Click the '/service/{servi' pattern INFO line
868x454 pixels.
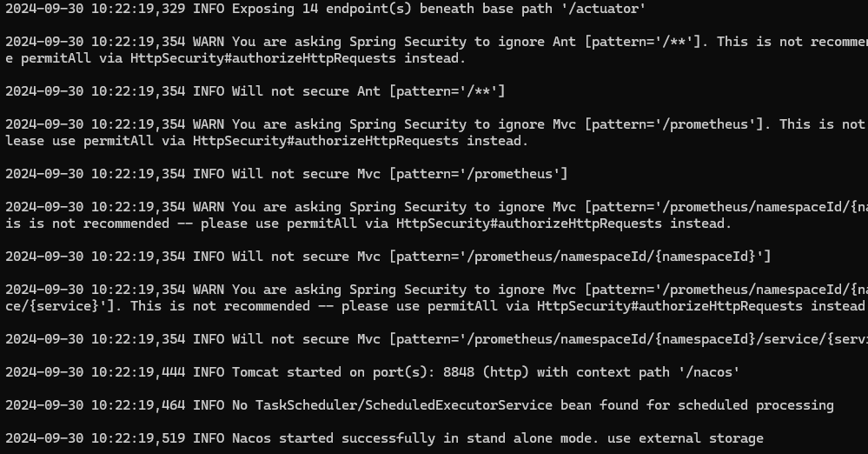coord(437,339)
